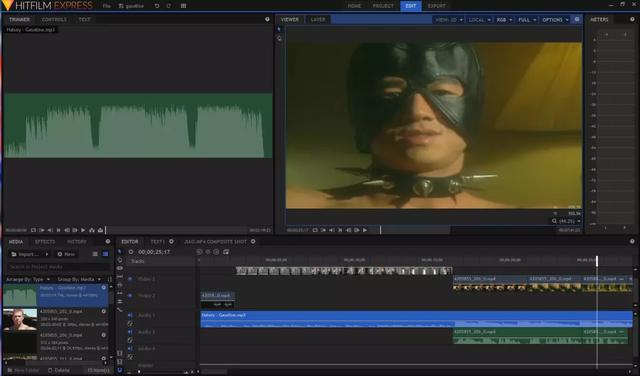
Task: Switch media panel to thumbnail view
Action: (105, 254)
